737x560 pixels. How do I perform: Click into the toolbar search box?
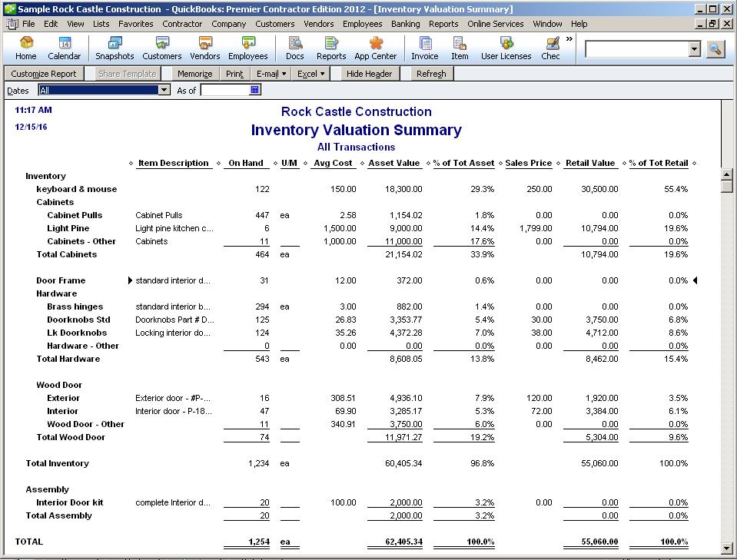(637, 49)
